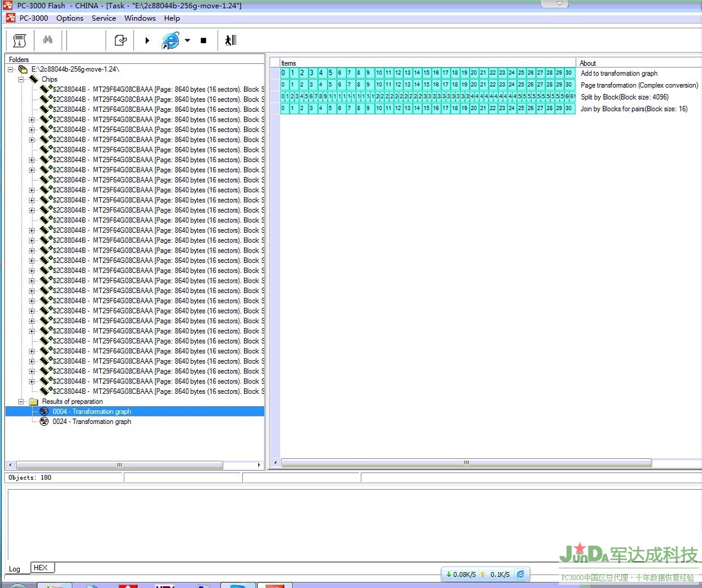Select 0024 - Transformation graph item

point(92,421)
